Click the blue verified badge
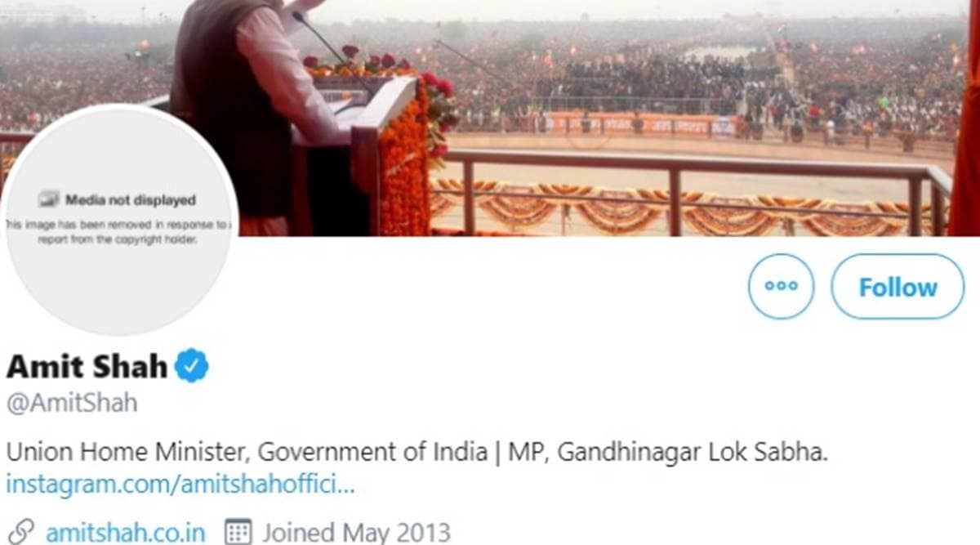This screenshot has width=980, height=545. click(193, 366)
